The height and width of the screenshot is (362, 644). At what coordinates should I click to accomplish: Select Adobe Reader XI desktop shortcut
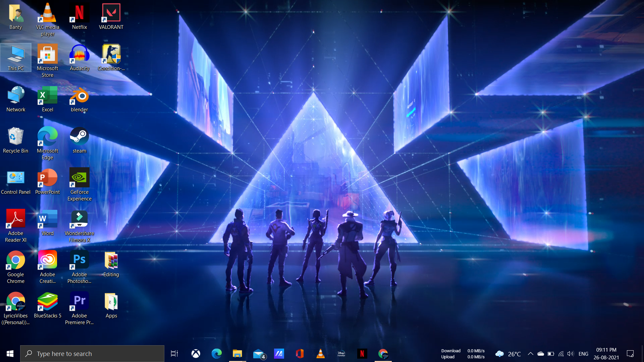(16, 226)
